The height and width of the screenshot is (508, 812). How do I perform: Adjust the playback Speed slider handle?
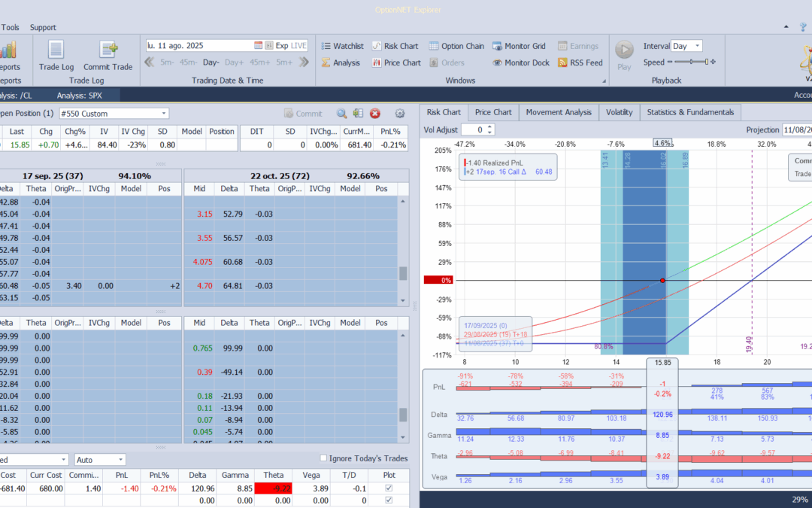click(x=706, y=62)
